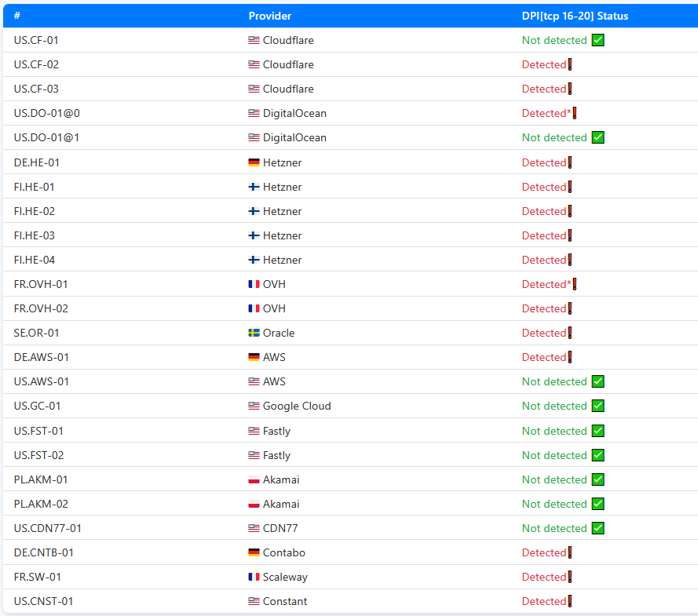Click the Provider column header
Viewport: 698px width, 616px height.
point(270,16)
